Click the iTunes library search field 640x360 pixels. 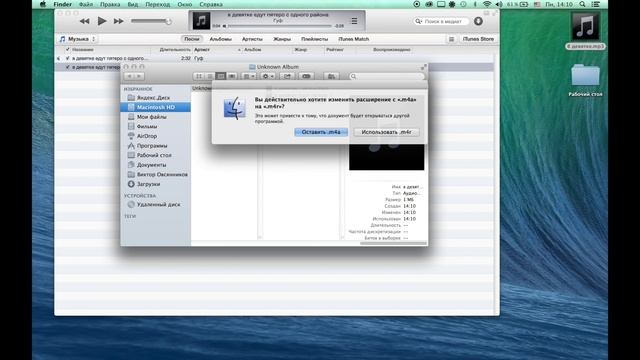point(441,21)
